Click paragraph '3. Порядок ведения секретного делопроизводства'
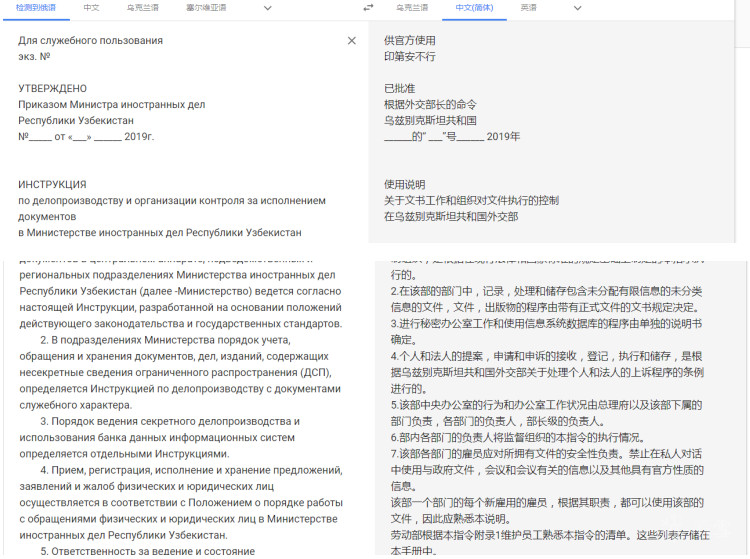 tap(160, 438)
